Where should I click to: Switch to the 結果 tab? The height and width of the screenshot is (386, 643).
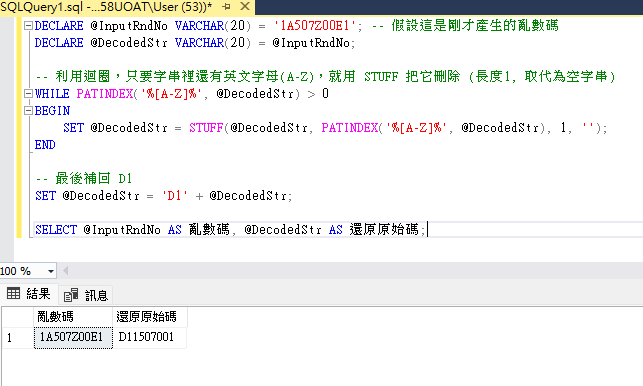tap(29, 294)
